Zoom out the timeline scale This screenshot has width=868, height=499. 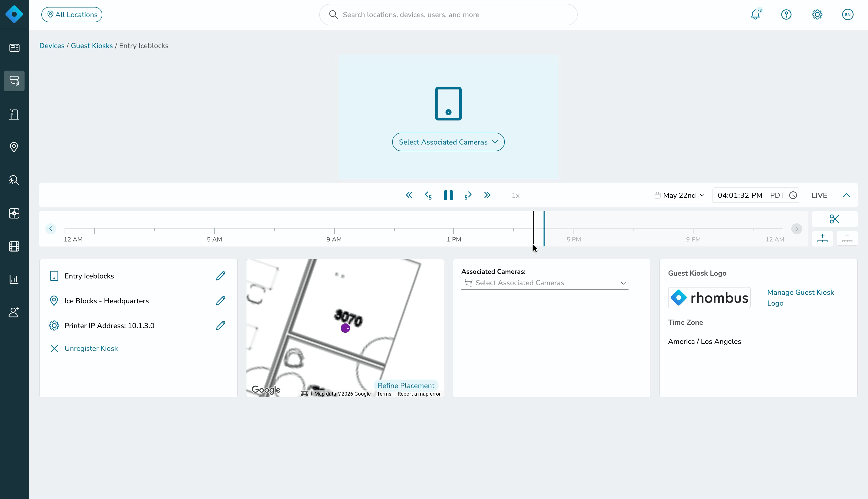847,238
